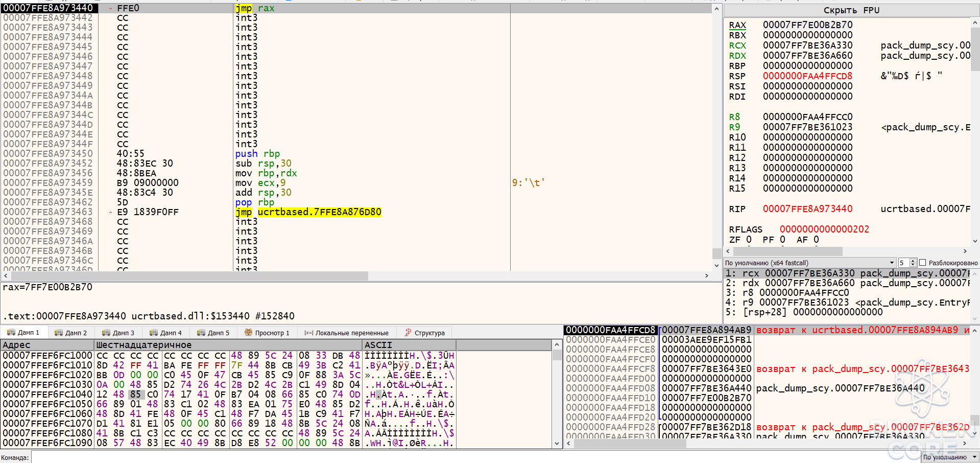Image resolution: width=980 pixels, height=463 pixels.
Task: Click the RAX register value 00007FF7E00B2B70
Action: (807, 25)
